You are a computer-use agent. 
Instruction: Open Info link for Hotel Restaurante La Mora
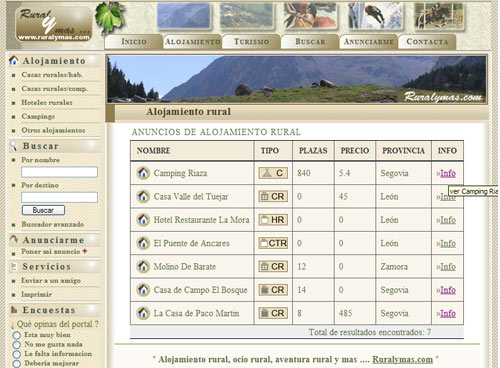click(448, 220)
